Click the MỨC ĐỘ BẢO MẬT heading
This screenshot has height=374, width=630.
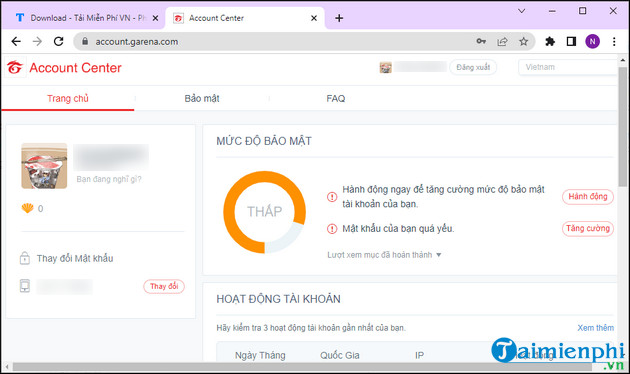coord(264,141)
